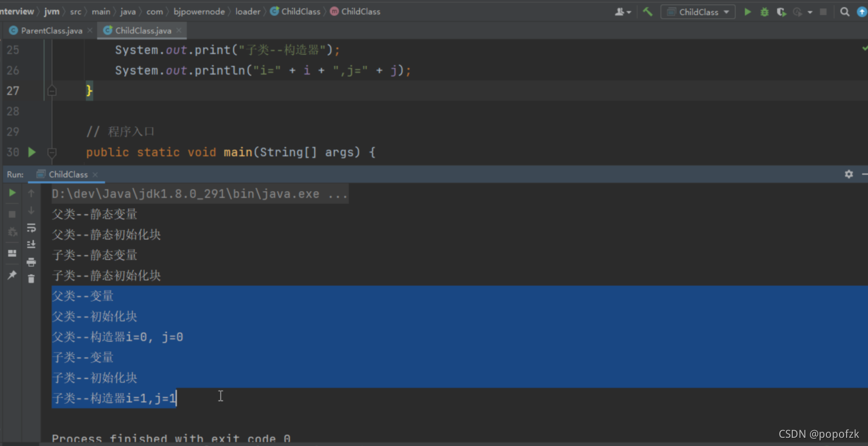Click console line '子类--构造器i=1,j=1'
868x446 pixels.
coord(114,398)
